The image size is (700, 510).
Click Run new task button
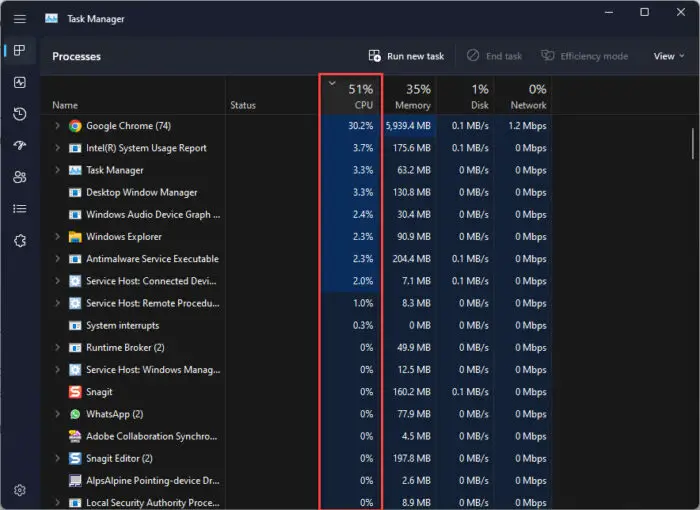click(406, 56)
